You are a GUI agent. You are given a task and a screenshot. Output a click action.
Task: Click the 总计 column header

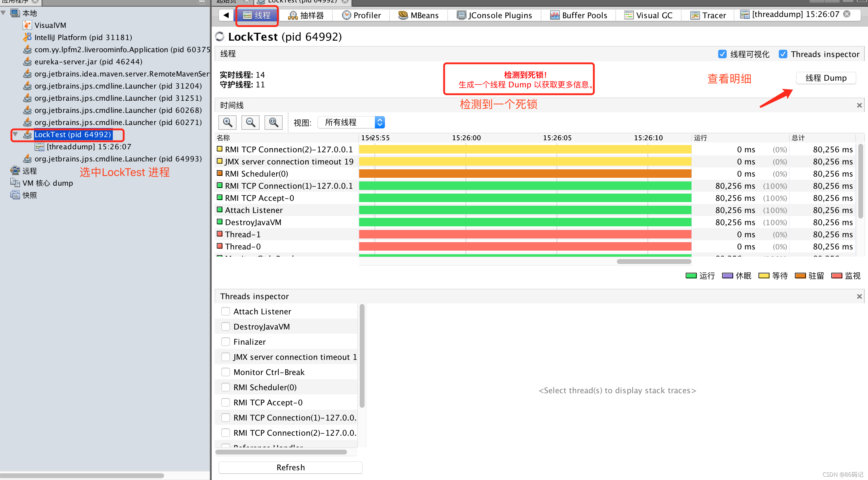point(823,137)
